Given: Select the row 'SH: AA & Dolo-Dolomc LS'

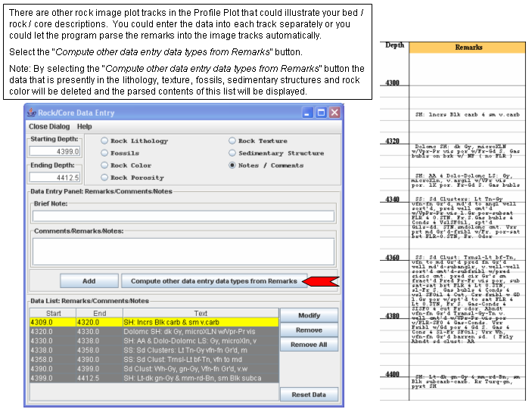Looking at the screenshot, I should (154, 341).
